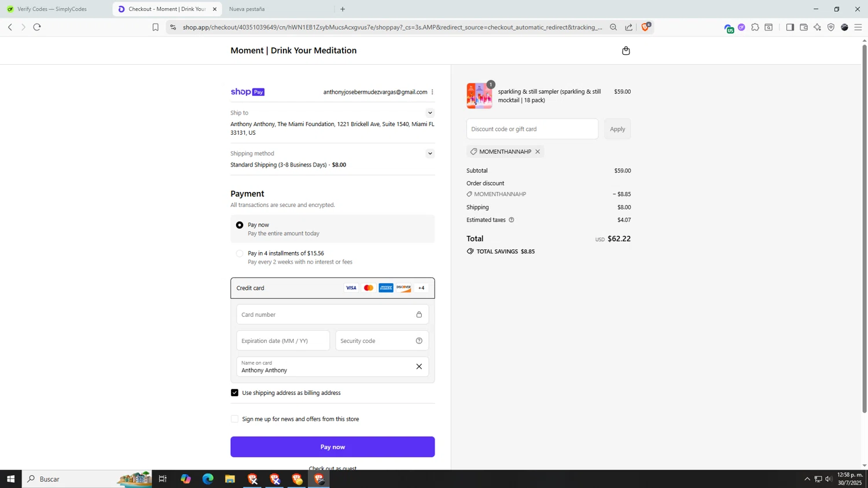Uncheck Use shipping address as billing address
This screenshot has width=868, height=488.
(234, 393)
